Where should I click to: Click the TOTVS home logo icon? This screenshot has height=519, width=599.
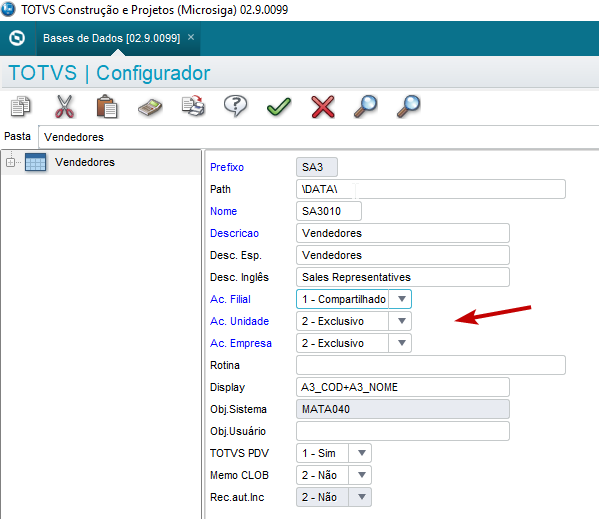coord(17,38)
